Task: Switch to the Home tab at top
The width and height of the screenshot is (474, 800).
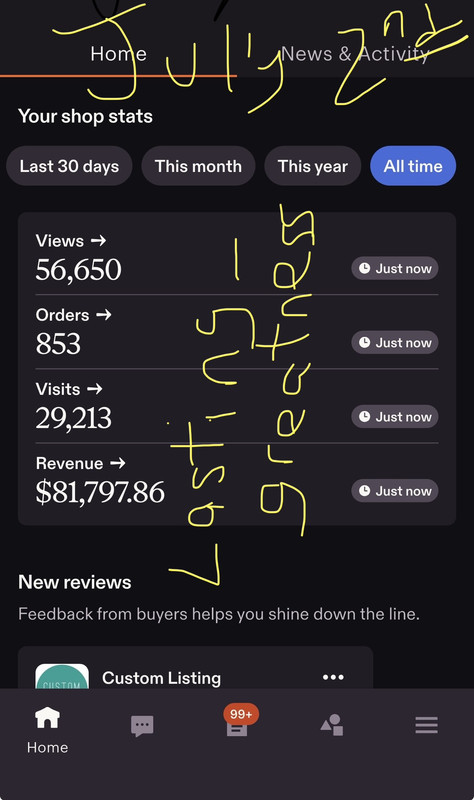Action: 118,54
